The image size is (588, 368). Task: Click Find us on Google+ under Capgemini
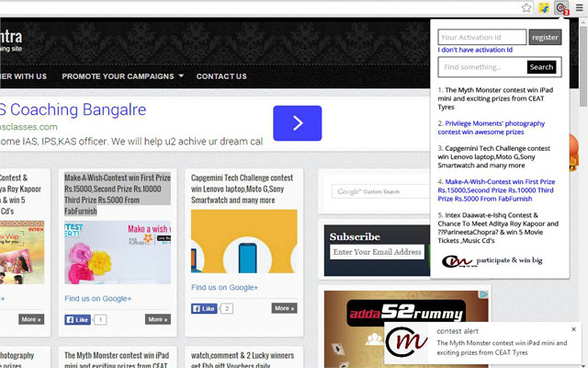[x=224, y=287]
